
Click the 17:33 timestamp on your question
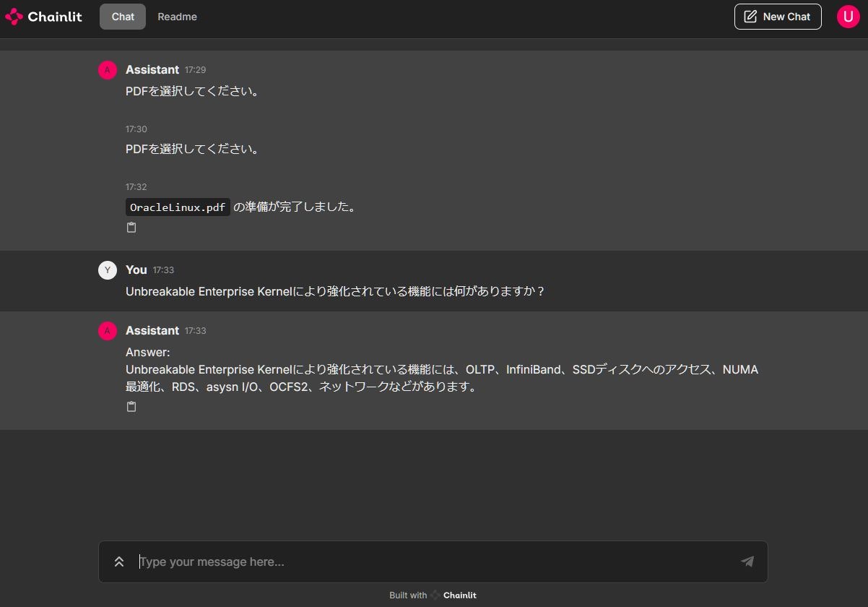(x=163, y=270)
